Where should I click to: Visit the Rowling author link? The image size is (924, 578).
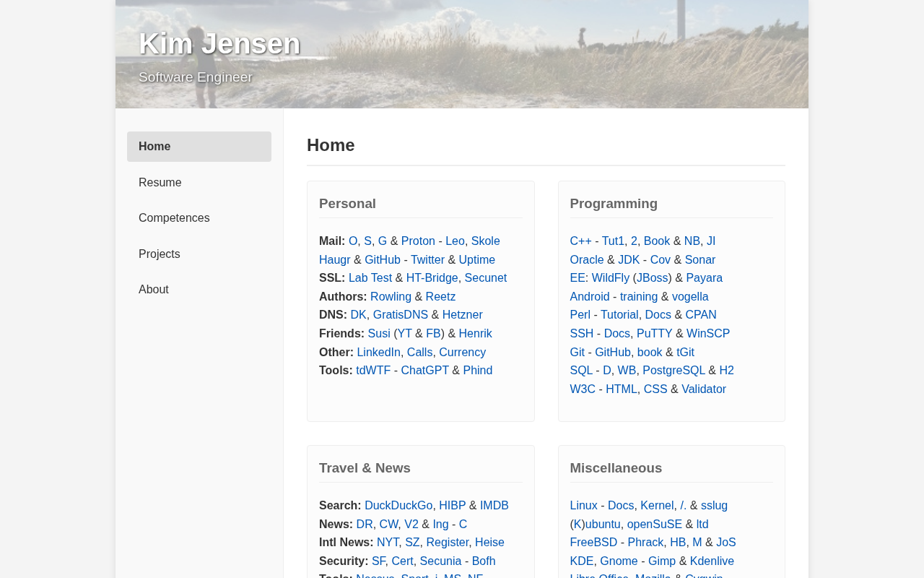[391, 297]
